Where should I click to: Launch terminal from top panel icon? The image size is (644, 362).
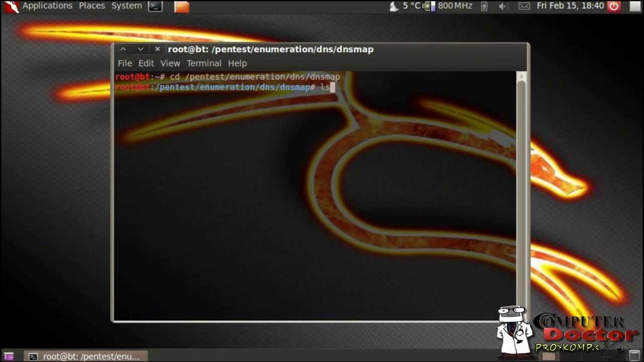coord(155,6)
